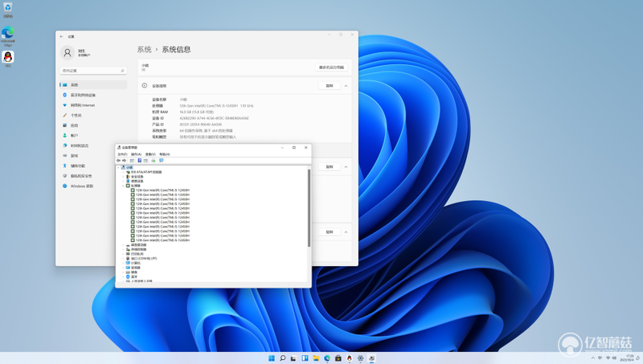The height and width of the screenshot is (364, 643).
Task: Open the 文件(F) menu in Device Manager
Action: [x=122, y=154]
